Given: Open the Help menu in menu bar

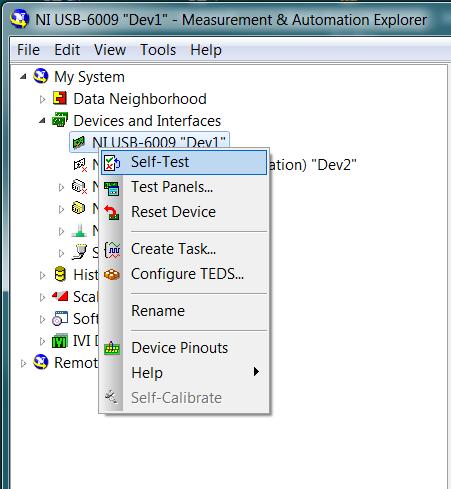Looking at the screenshot, I should [206, 50].
